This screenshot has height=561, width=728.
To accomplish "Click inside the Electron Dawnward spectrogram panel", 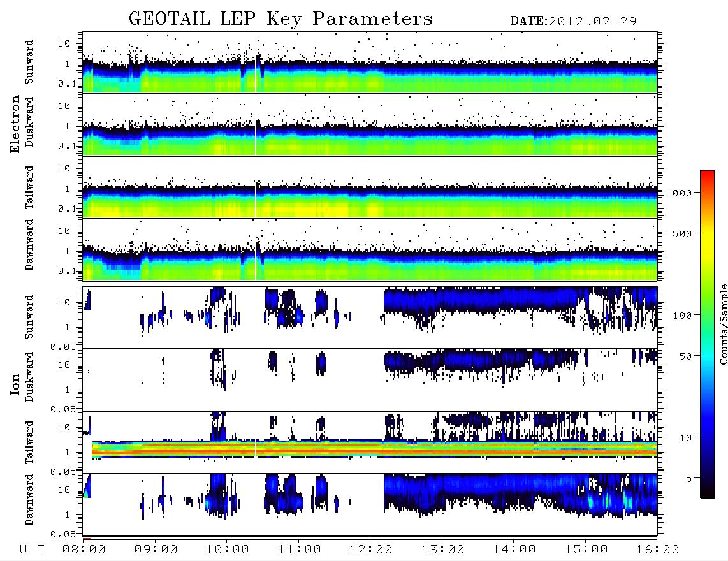I will (370, 249).
